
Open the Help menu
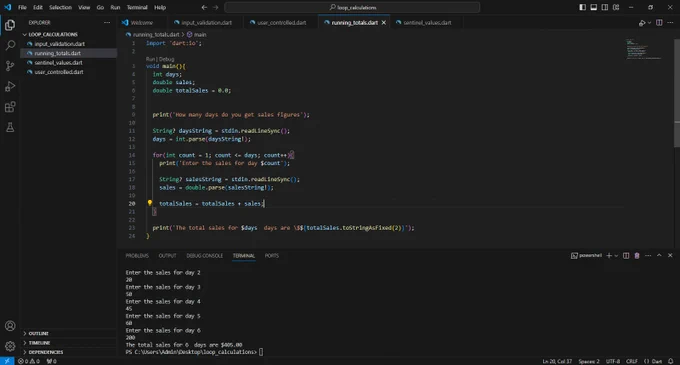tap(160, 7)
